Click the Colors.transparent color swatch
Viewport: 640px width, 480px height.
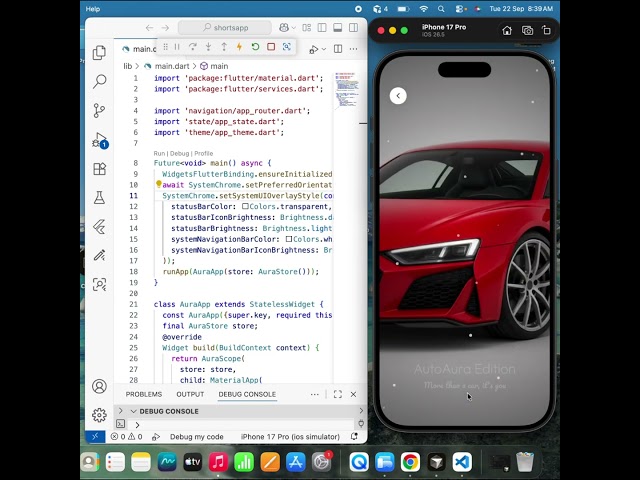[x=245, y=207]
